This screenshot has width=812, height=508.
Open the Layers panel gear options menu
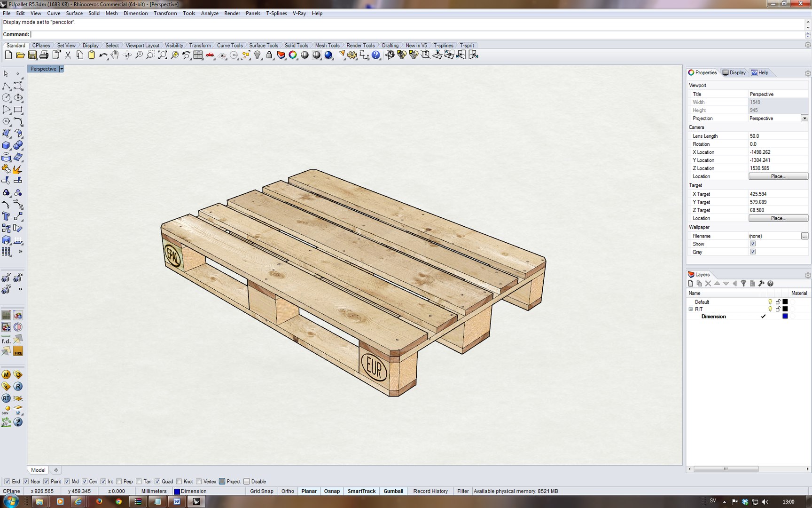click(x=808, y=275)
